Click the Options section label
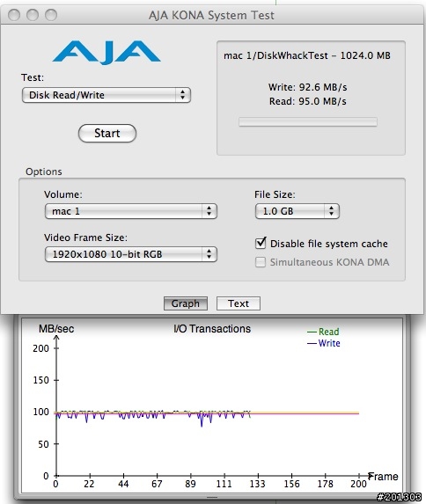 pyautogui.click(x=44, y=172)
